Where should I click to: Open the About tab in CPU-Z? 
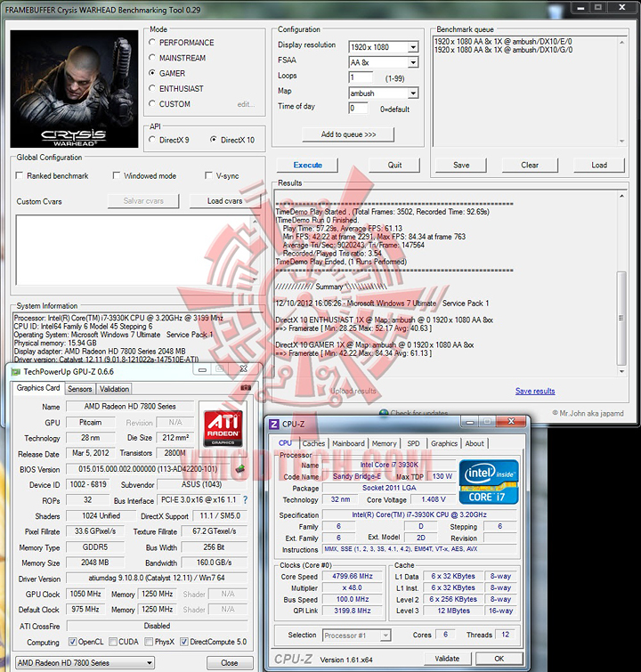[x=475, y=443]
